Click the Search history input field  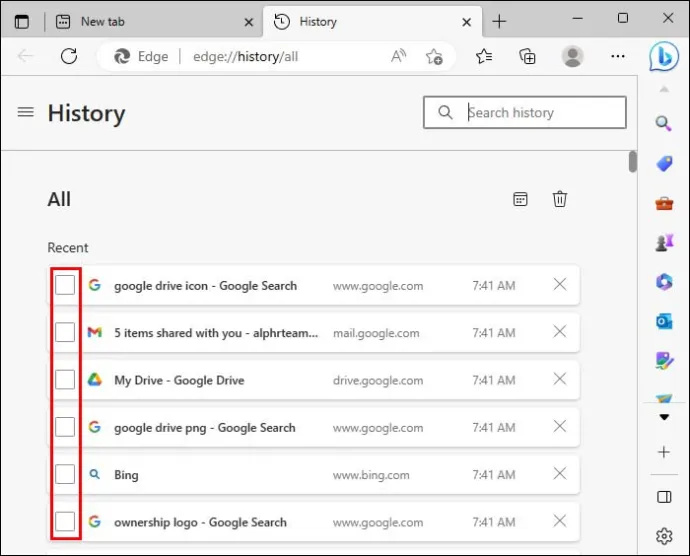click(525, 113)
